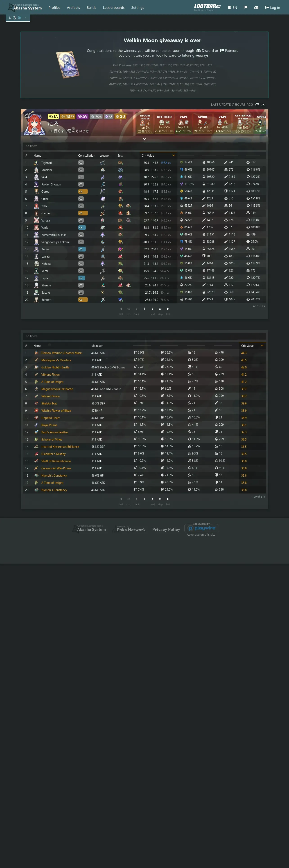Open Masterpiece's Overture artifact row

coord(144,360)
